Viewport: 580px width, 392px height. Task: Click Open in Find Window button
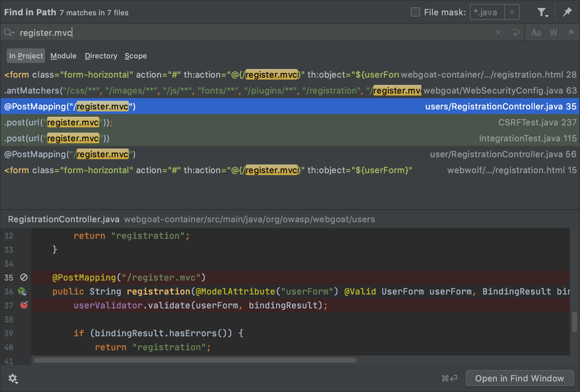[519, 378]
